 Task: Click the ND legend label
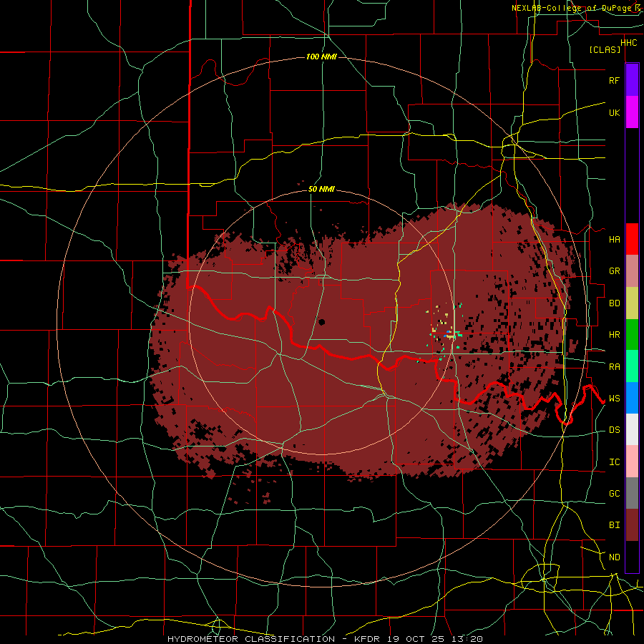614,557
